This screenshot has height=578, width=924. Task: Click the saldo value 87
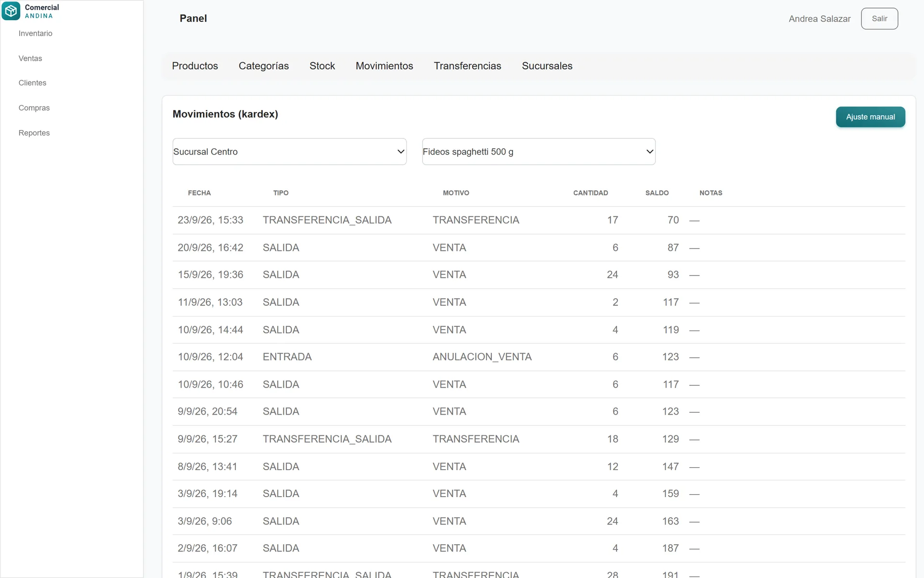(673, 248)
